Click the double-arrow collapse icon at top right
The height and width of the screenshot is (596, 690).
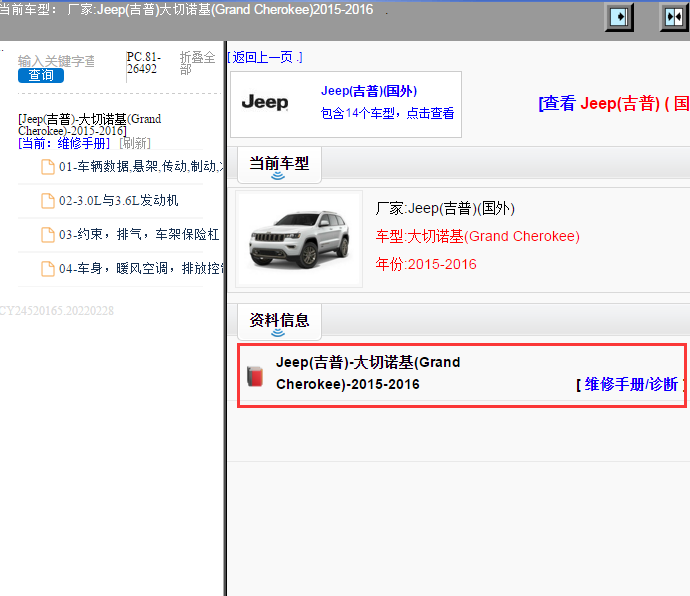click(674, 17)
